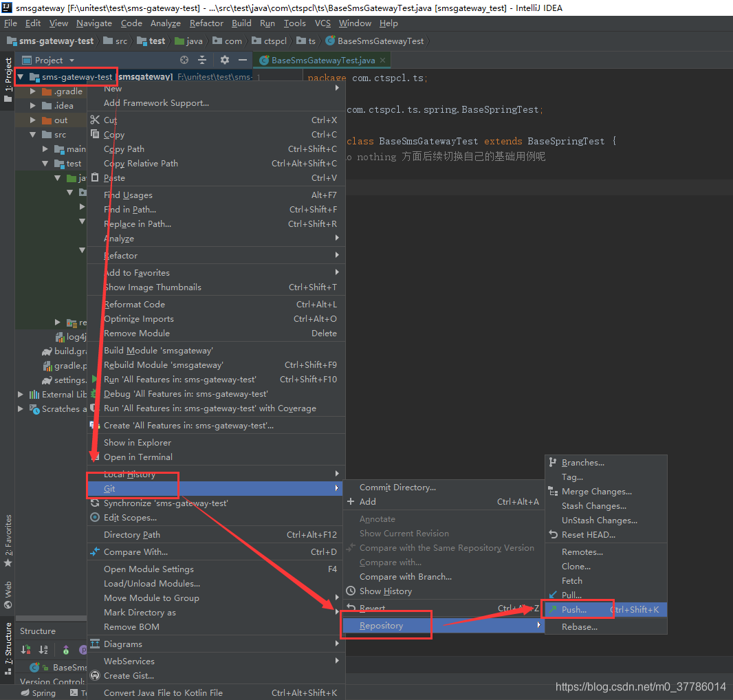Click the locate/scroll-from-source target icon
Image resolution: width=733 pixels, height=700 pixels.
[184, 60]
